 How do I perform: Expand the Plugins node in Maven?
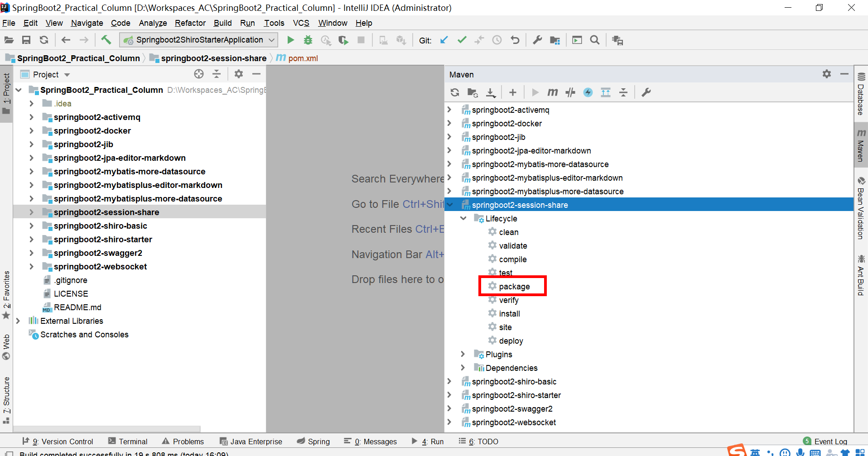(463, 354)
